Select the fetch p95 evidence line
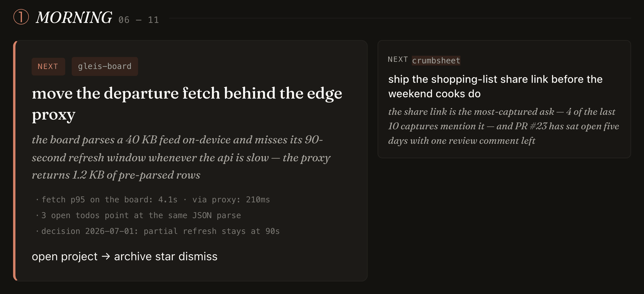 [x=153, y=200]
